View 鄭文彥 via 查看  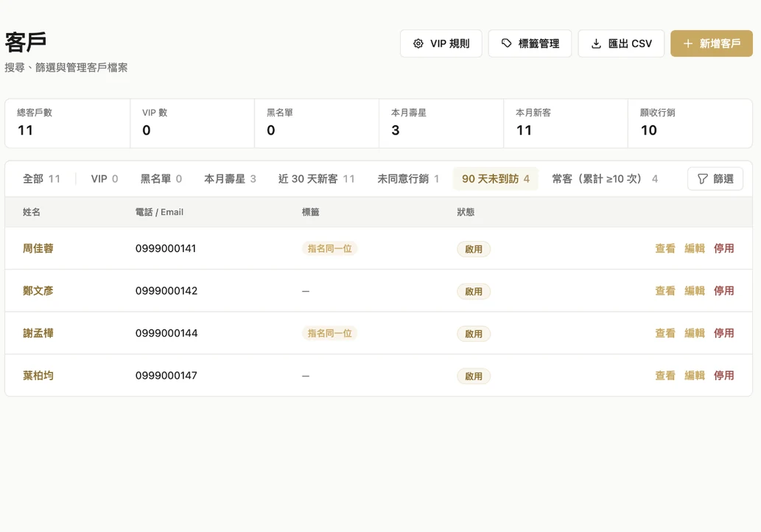coord(665,291)
